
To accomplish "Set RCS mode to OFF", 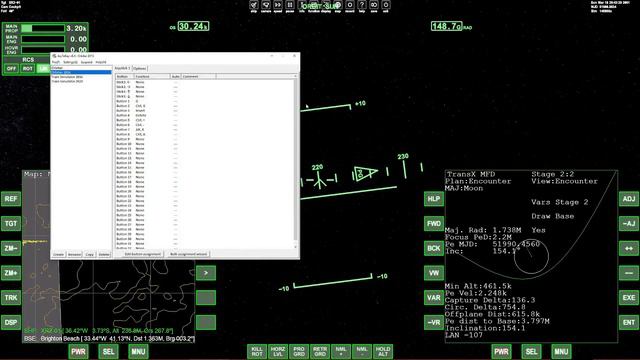I will [11, 69].
